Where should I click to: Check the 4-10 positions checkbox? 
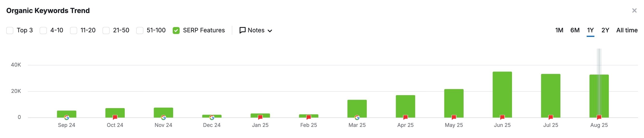tap(43, 31)
